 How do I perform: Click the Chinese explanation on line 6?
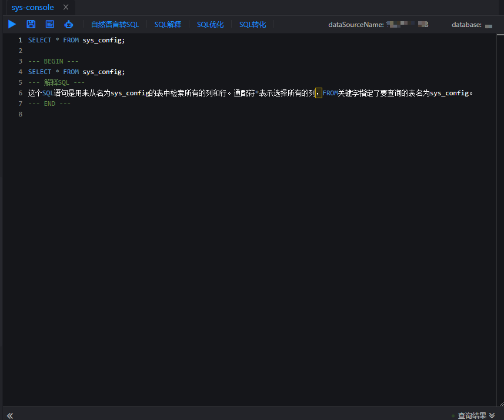(x=251, y=93)
